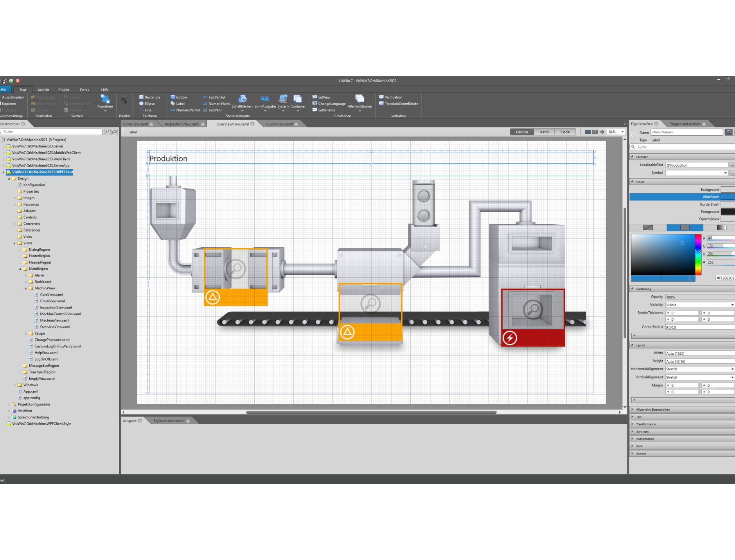Open the Container dropdown
735x560 pixels.
tap(298, 104)
